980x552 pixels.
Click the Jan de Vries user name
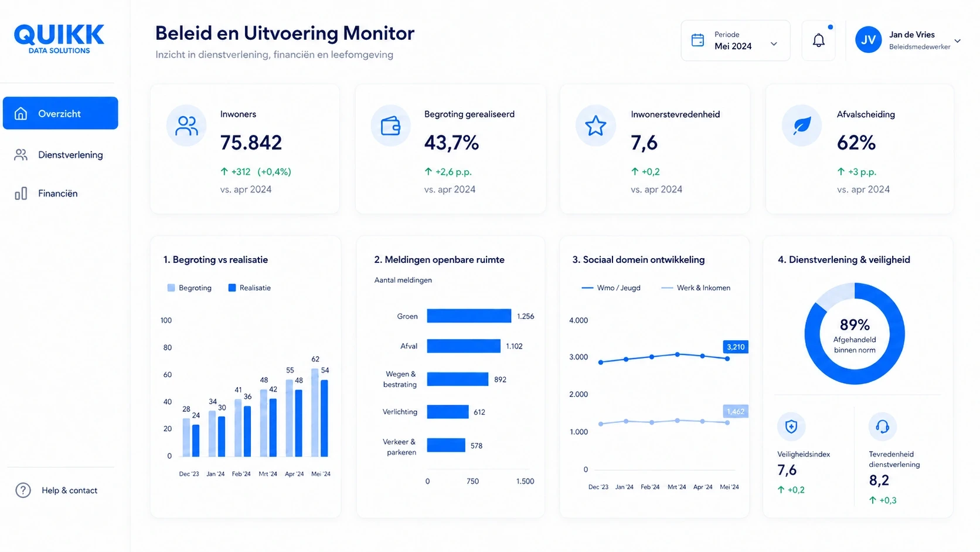click(x=912, y=35)
